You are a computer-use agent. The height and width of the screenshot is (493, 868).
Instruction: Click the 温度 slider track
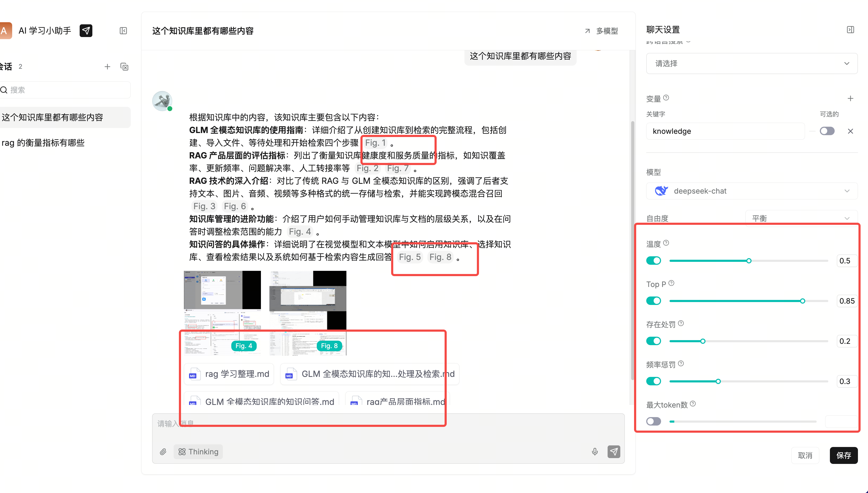pos(749,261)
